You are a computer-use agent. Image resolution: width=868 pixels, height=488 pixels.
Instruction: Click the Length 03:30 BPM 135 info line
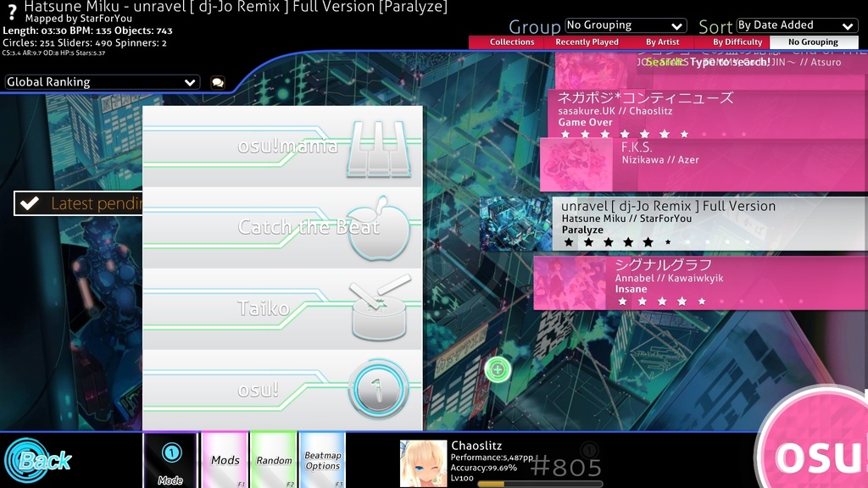click(87, 31)
